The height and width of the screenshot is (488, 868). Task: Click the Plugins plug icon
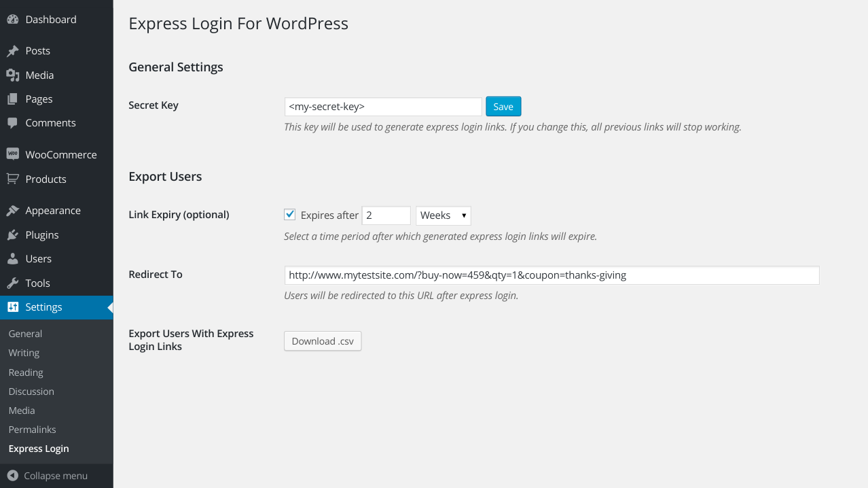click(12, 235)
